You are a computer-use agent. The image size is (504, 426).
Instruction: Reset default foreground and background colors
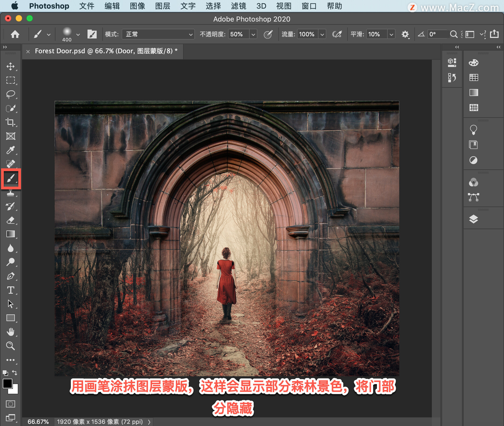[5, 373]
